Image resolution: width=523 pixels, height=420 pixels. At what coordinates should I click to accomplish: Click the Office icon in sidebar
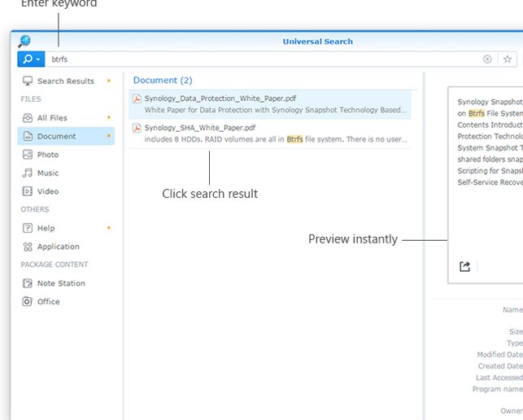point(28,301)
